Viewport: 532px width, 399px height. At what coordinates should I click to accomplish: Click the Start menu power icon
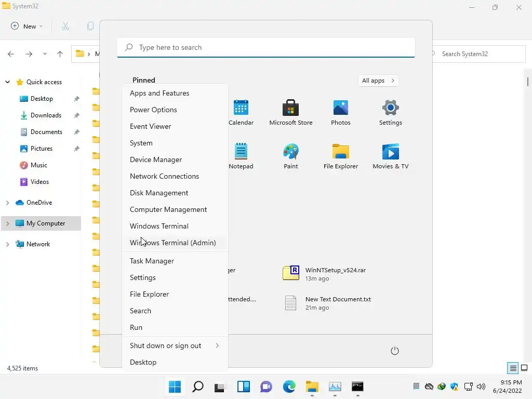pos(395,351)
